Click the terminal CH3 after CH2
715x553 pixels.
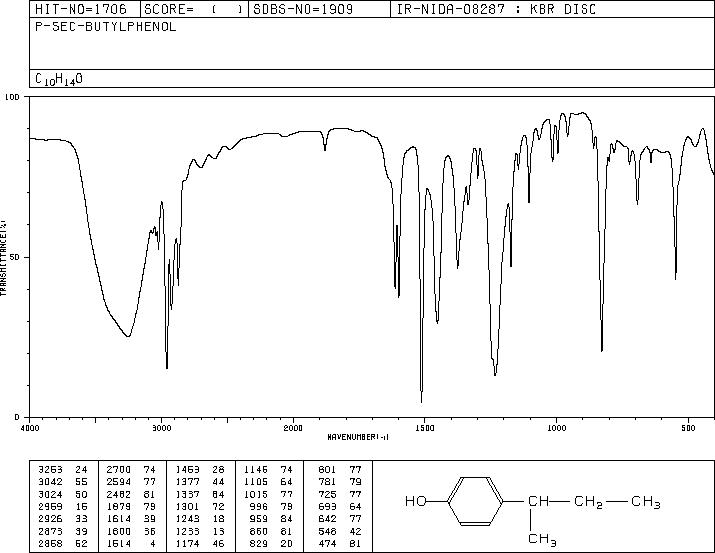point(646,502)
